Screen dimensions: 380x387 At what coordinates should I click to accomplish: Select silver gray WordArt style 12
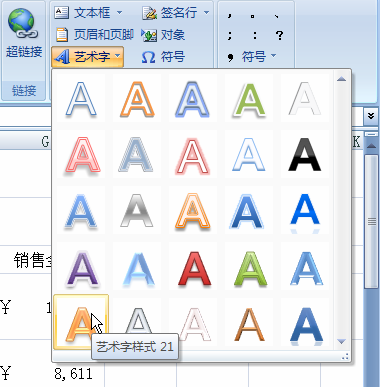pos(137,211)
